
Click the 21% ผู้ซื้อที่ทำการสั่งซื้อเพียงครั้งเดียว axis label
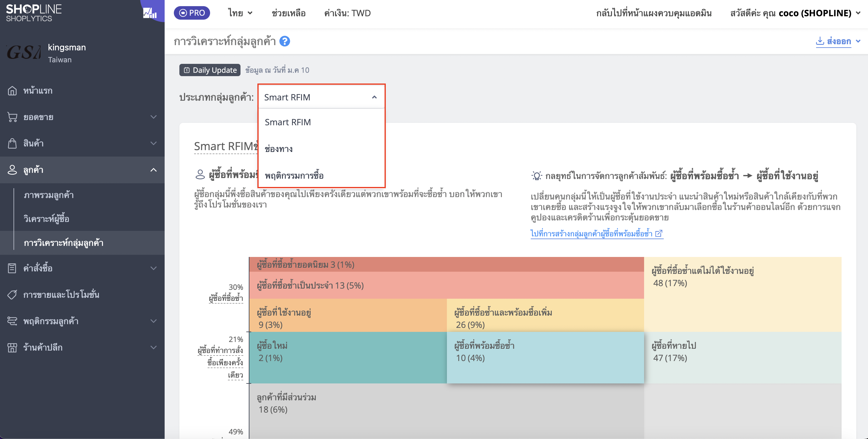click(x=220, y=357)
